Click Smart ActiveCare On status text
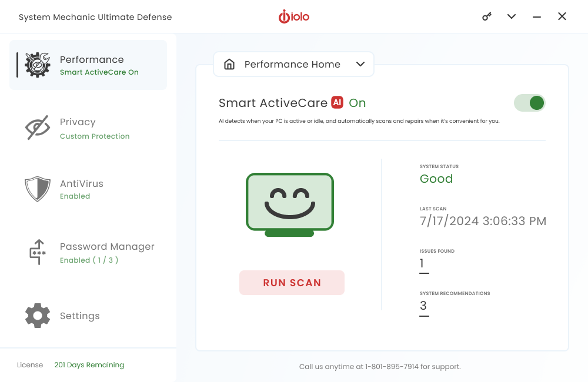The width and height of the screenshot is (588, 382). [99, 72]
